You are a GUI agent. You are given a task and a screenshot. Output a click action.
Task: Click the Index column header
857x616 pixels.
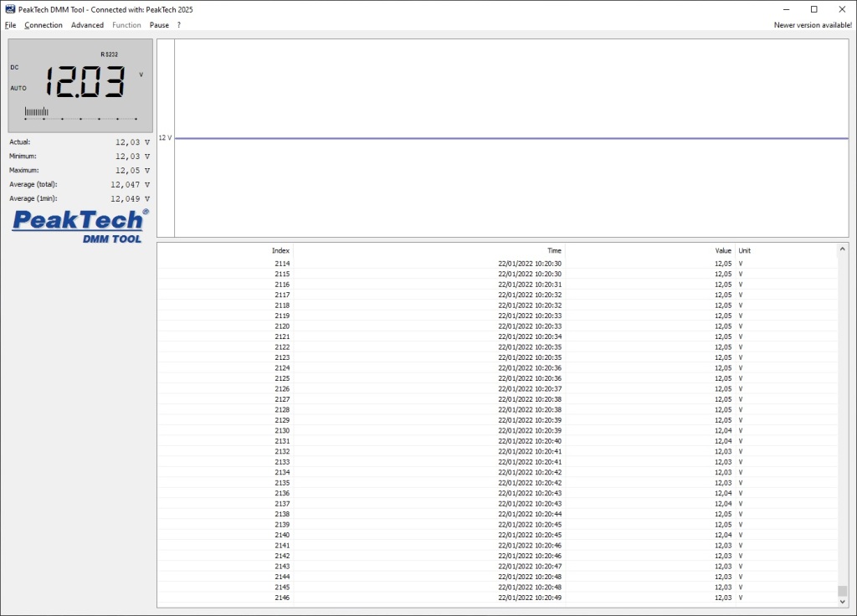pyautogui.click(x=280, y=250)
